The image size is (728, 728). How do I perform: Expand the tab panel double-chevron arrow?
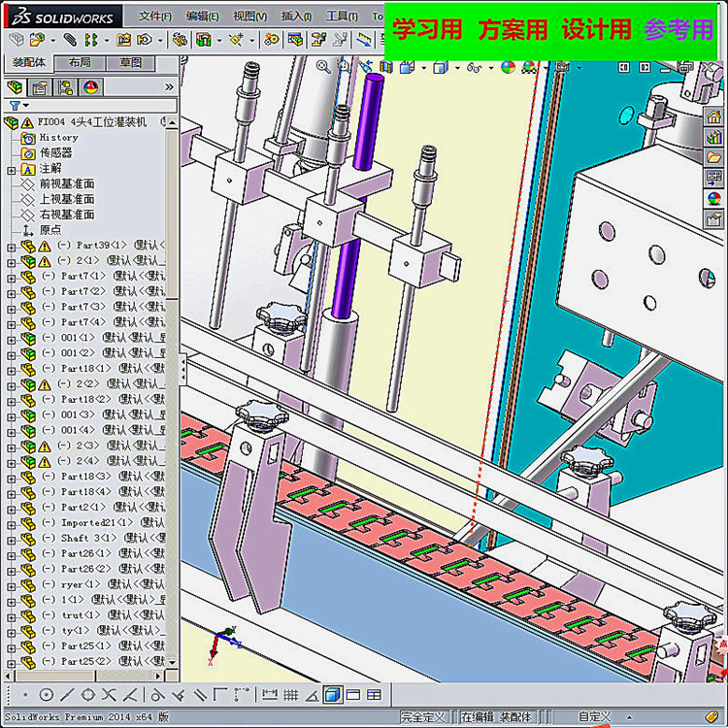(170, 87)
